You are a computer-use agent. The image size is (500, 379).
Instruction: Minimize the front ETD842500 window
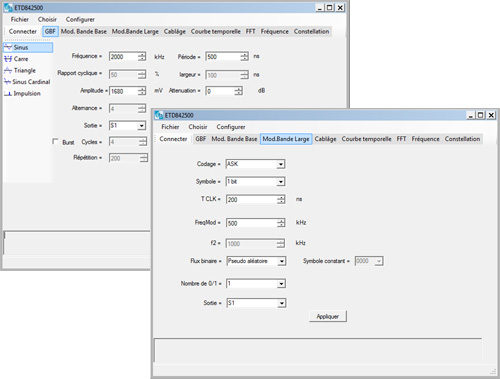tap(471, 115)
